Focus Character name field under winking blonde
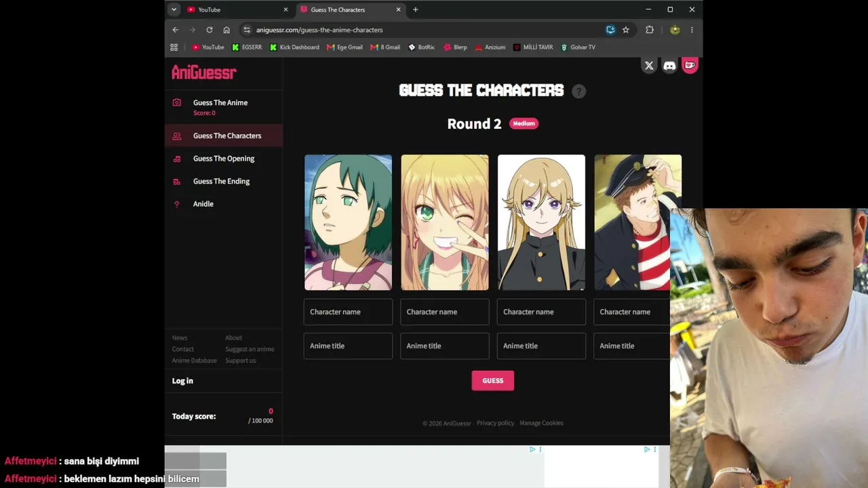 pyautogui.click(x=445, y=312)
